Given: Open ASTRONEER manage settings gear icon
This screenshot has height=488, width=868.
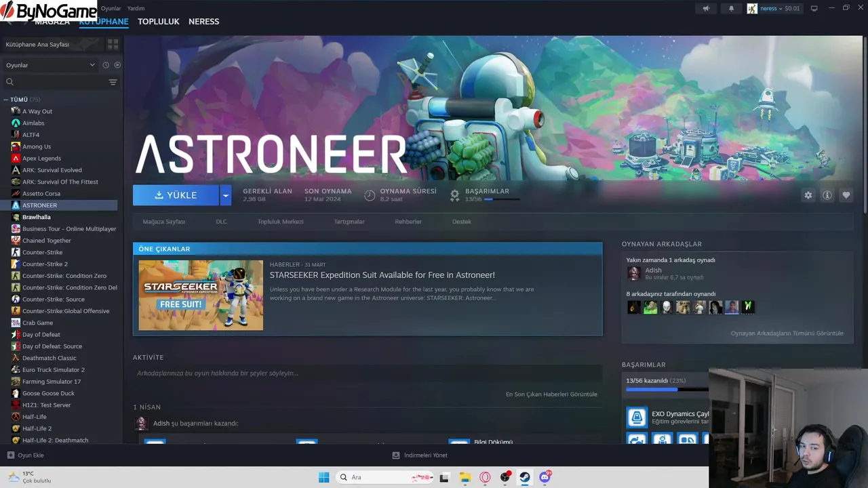Looking at the screenshot, I should pos(808,195).
